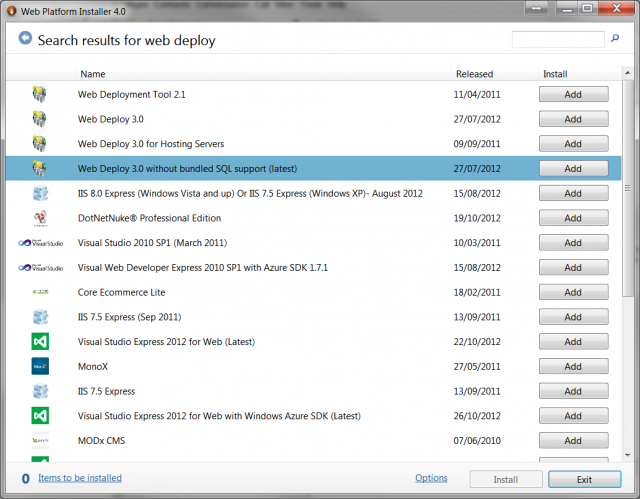Add Web Deploy 3.0 without bundled SQL
Viewport: 640px width, 499px height.
[x=573, y=169]
